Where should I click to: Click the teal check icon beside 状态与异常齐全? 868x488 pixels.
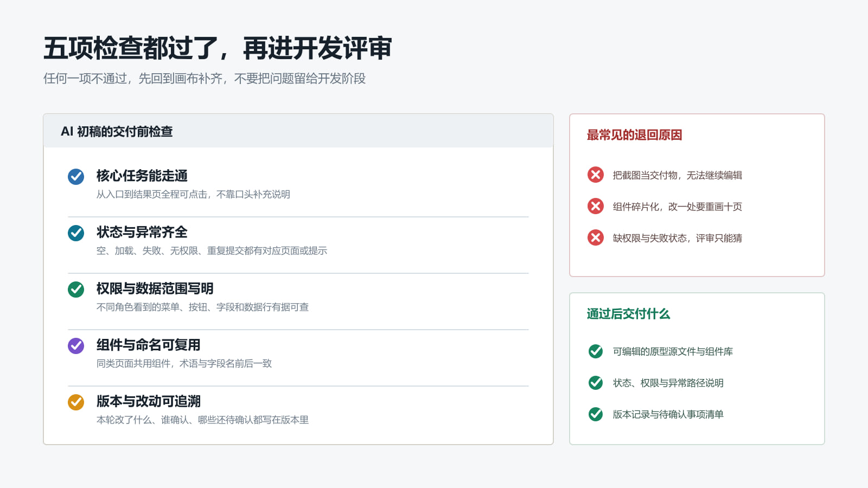[x=76, y=233]
